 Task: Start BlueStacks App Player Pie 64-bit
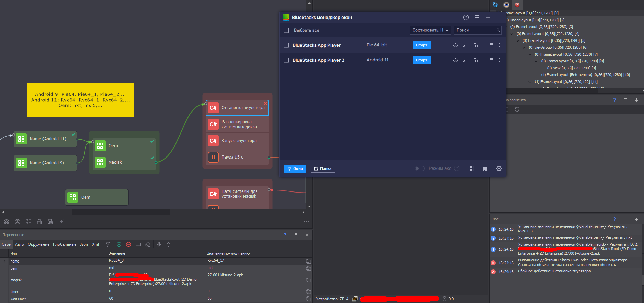click(422, 45)
